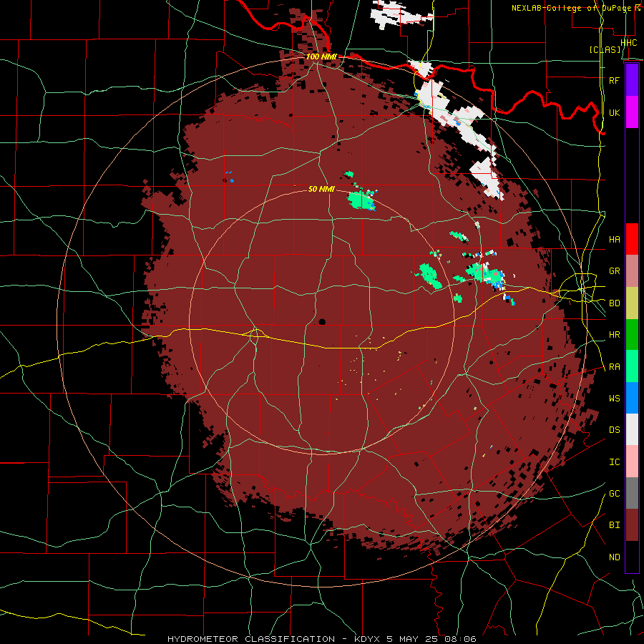The height and width of the screenshot is (644, 644).
Task: Click the "RF" legend label
Action: (615, 80)
